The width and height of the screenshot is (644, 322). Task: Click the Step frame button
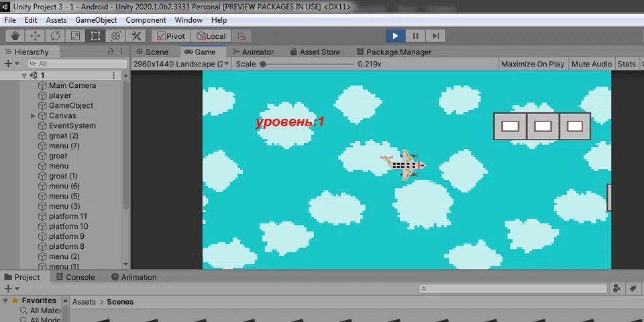435,36
